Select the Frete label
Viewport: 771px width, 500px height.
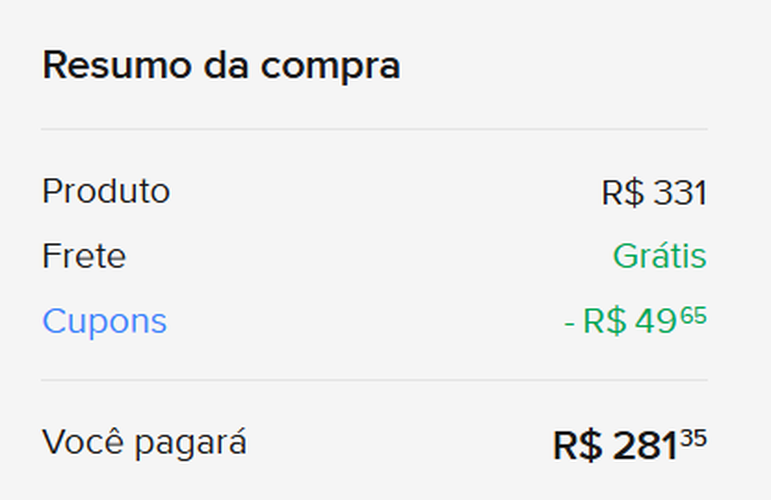84,257
